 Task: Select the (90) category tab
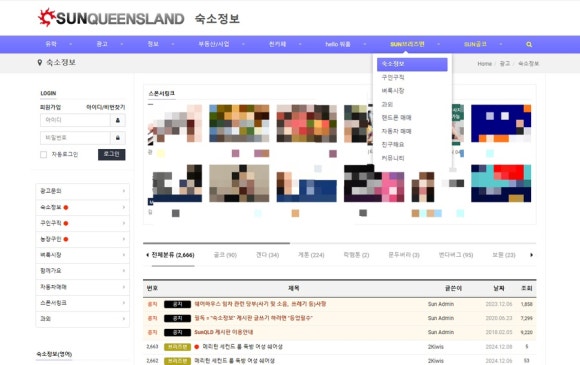tap(225, 255)
